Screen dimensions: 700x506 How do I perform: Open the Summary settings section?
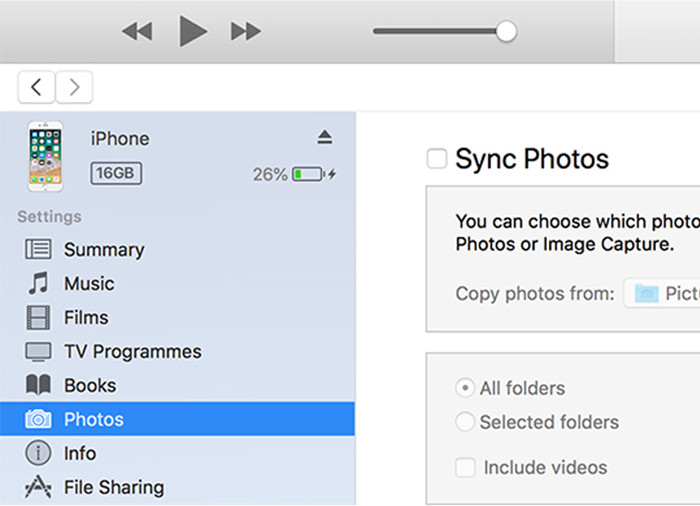tap(178, 250)
